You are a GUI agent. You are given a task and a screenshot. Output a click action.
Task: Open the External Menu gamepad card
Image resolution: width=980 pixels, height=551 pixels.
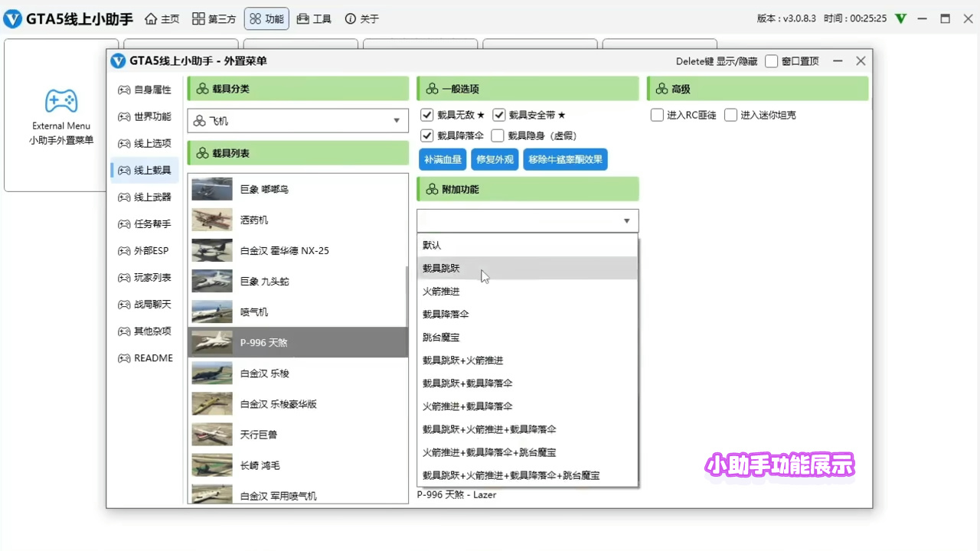(x=61, y=116)
